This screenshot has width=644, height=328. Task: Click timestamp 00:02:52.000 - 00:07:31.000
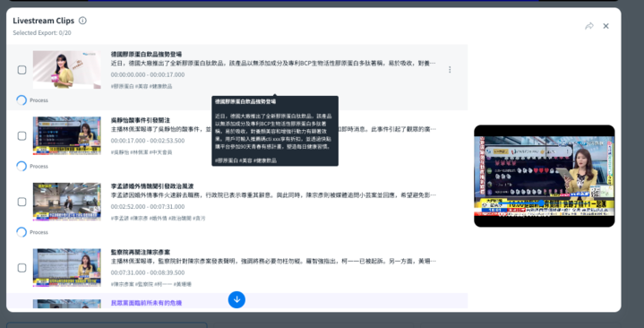coord(148,207)
